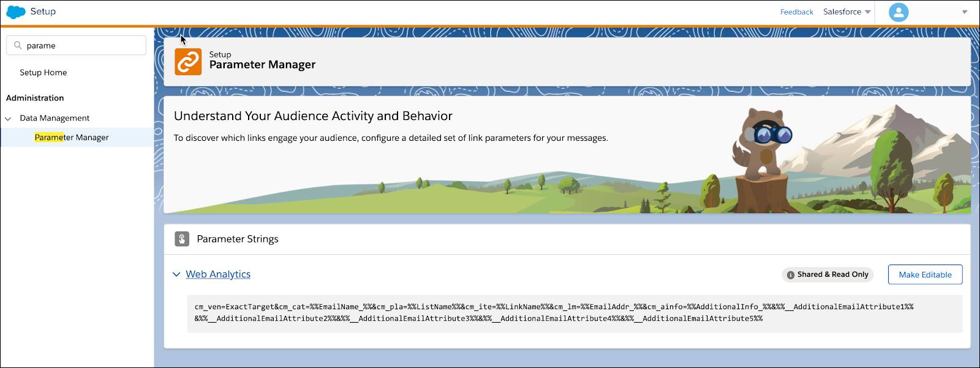Click the Shared & Read Only badge
Image resolution: width=980 pixels, height=368 pixels.
pyautogui.click(x=827, y=275)
